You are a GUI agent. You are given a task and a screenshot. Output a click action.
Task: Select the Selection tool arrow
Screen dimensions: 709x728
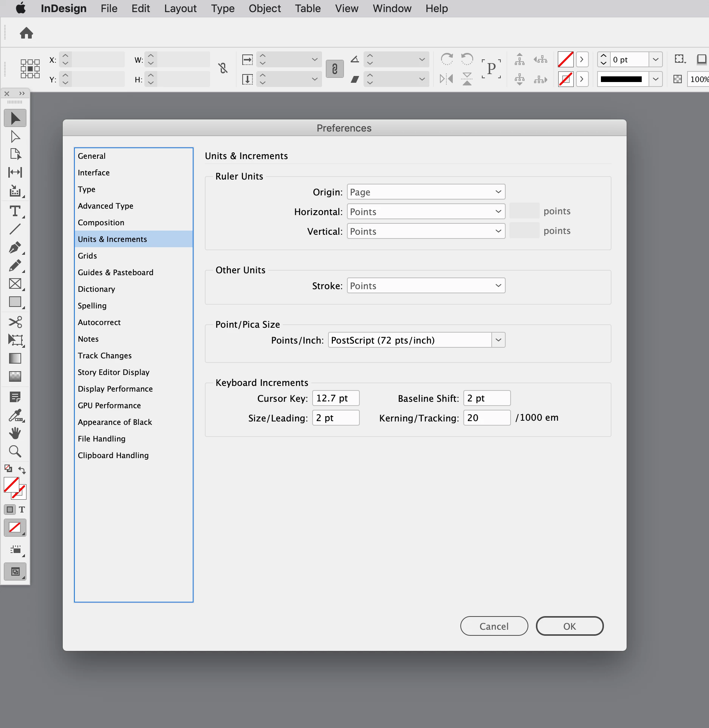coord(15,118)
